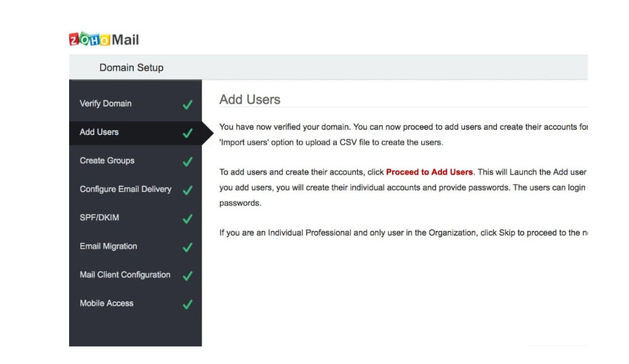Select the Mobile Access step
Viewport: 629px width, 364px height.
(106, 304)
